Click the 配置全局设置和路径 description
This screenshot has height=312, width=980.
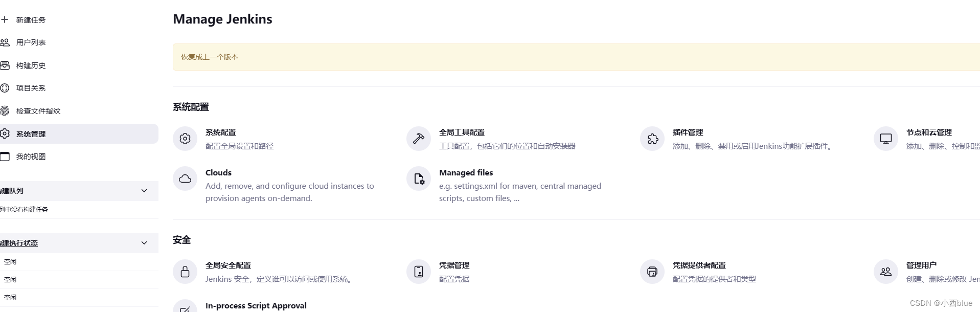(x=240, y=146)
